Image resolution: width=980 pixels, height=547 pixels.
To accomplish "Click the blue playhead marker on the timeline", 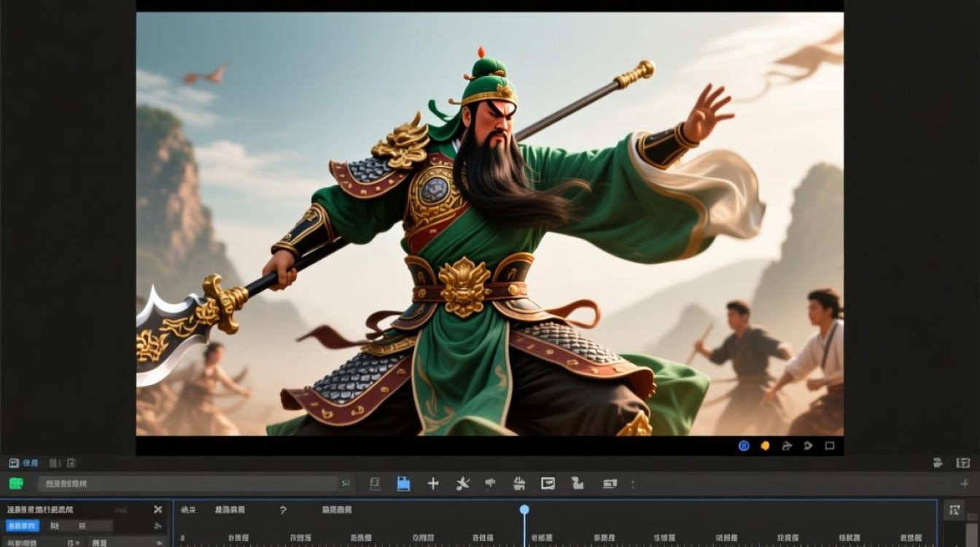I will click(524, 510).
